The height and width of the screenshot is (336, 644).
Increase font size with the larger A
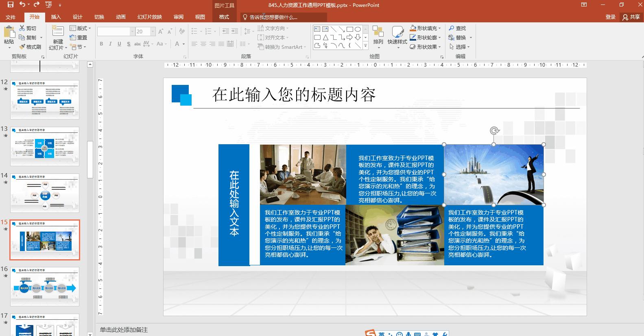[x=161, y=32]
